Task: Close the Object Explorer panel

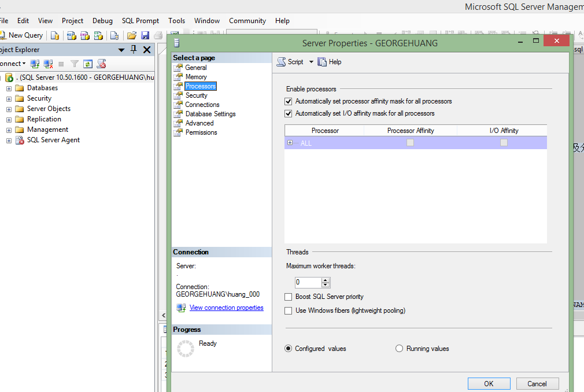Action: point(147,50)
